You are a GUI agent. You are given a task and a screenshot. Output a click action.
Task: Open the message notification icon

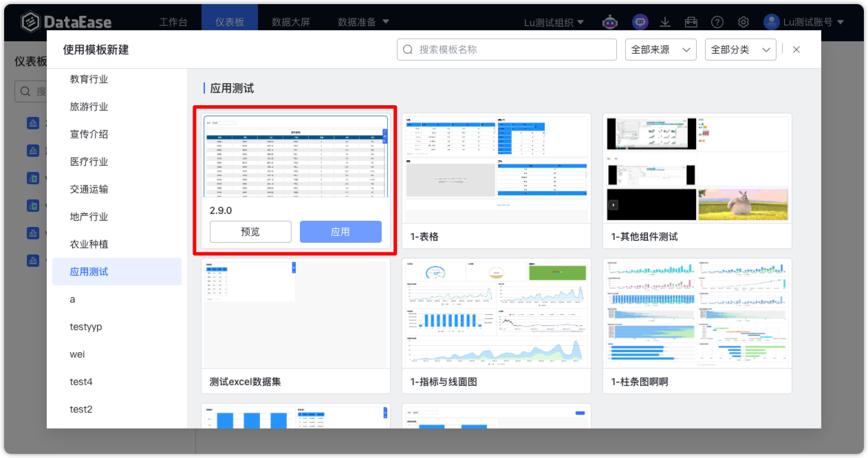tap(640, 22)
